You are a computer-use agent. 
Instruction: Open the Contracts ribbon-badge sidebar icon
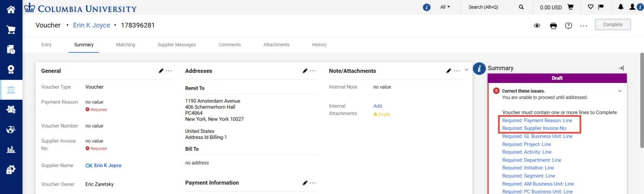[x=11, y=70]
